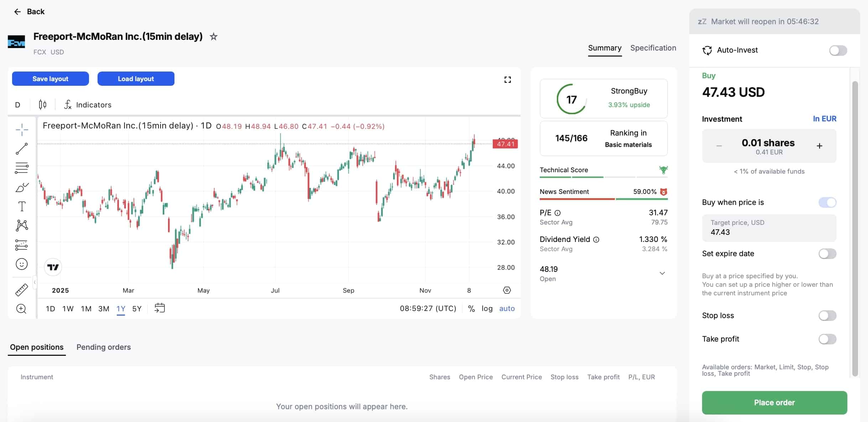Toggle auto scale on chart

click(507, 308)
